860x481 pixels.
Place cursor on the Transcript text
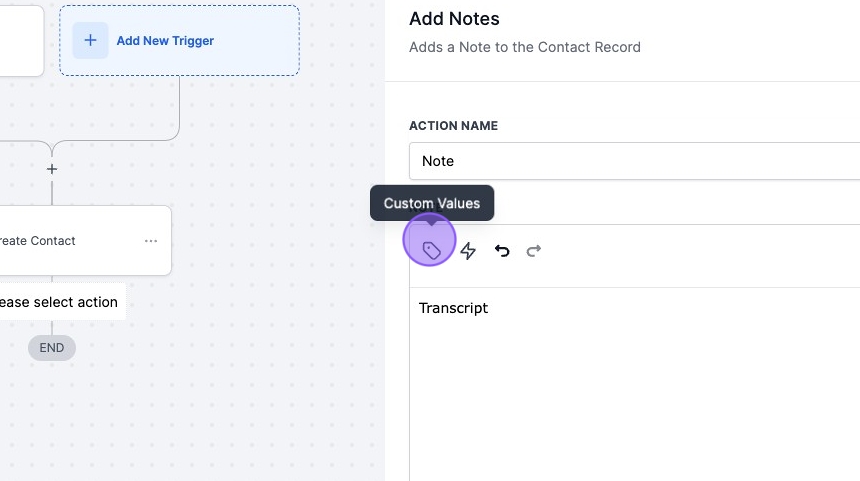(x=453, y=308)
